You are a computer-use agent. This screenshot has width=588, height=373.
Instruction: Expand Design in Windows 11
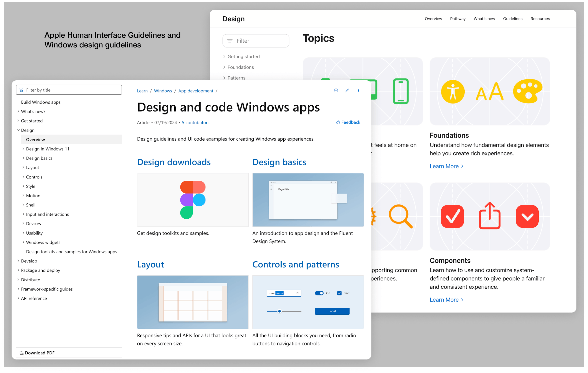(x=23, y=149)
